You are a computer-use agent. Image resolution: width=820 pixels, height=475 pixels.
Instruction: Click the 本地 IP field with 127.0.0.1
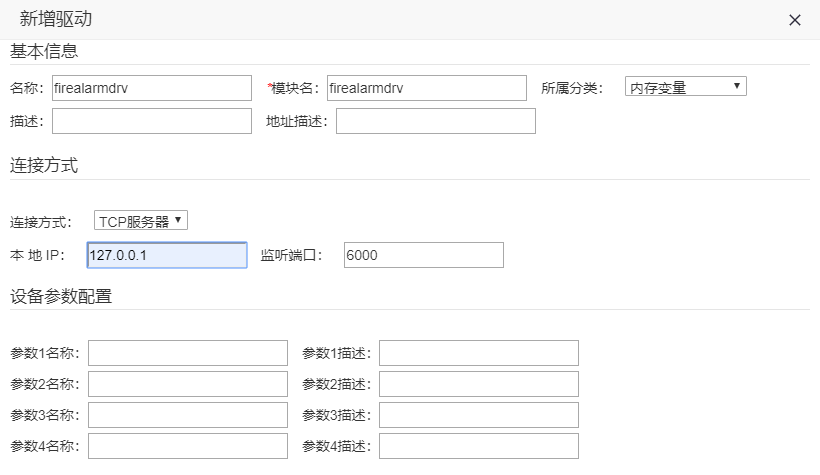click(x=167, y=255)
